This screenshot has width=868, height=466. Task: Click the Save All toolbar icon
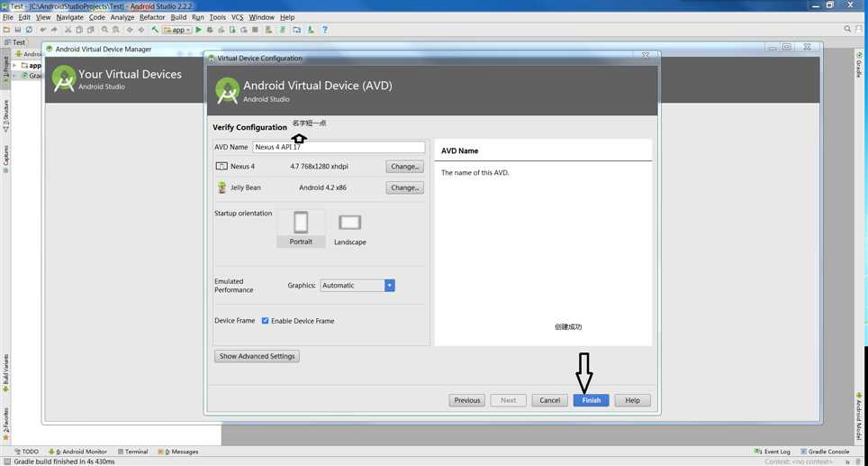(x=18, y=30)
